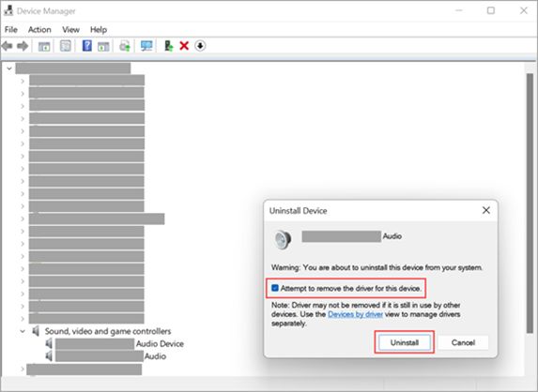Click the red X Uninstall device icon

184,46
